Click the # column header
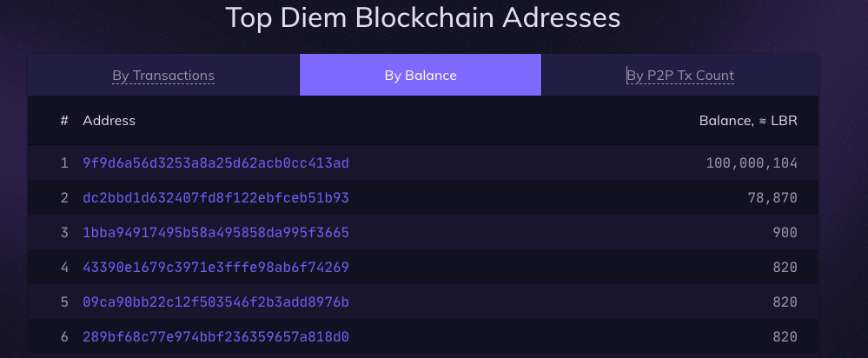The width and height of the screenshot is (868, 358). [64, 121]
